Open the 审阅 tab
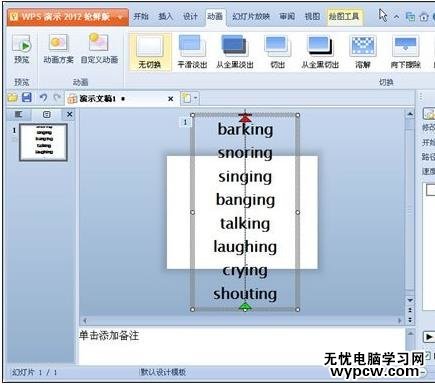 pos(287,16)
